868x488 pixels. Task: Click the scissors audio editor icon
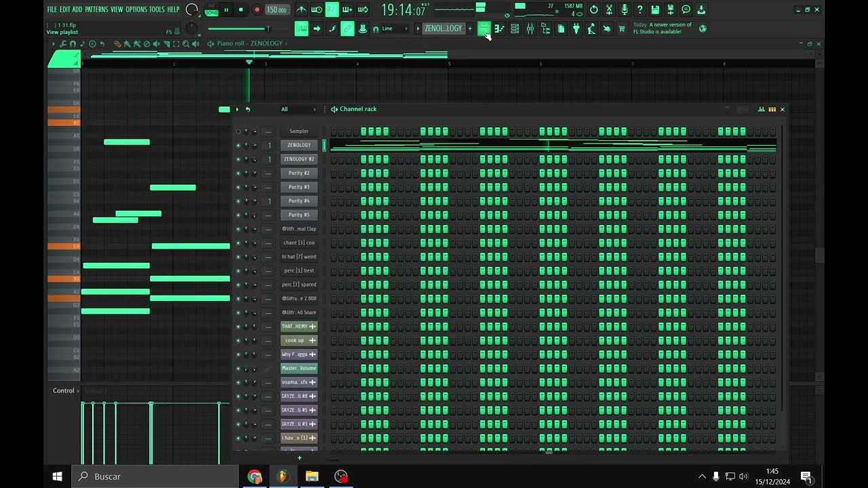point(609,9)
